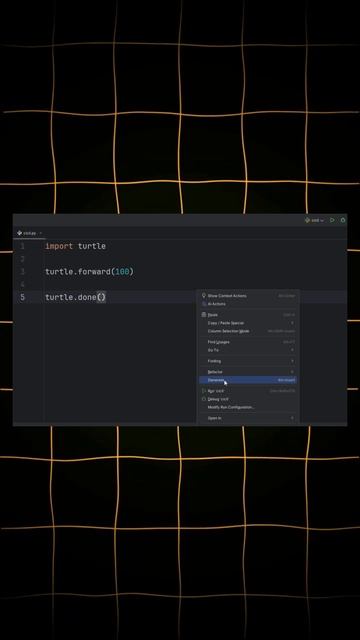Click the AI Actions spiral icon
The width and height of the screenshot is (360, 640).
204,304
